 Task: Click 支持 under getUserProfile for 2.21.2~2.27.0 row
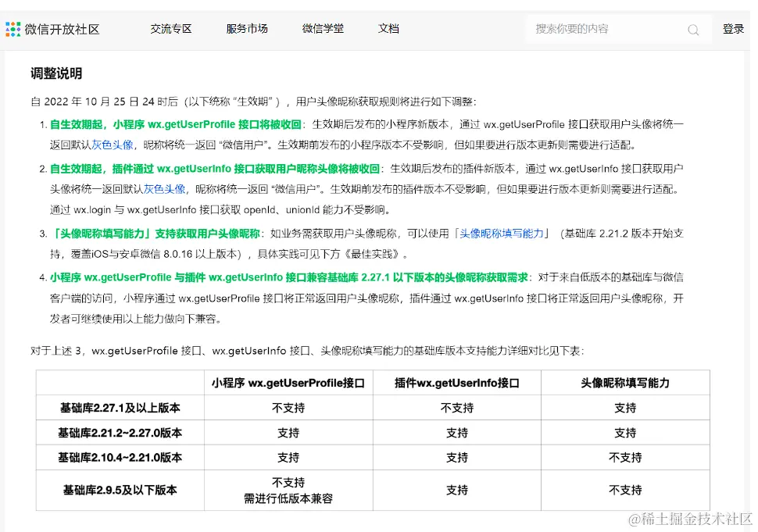[x=288, y=433]
